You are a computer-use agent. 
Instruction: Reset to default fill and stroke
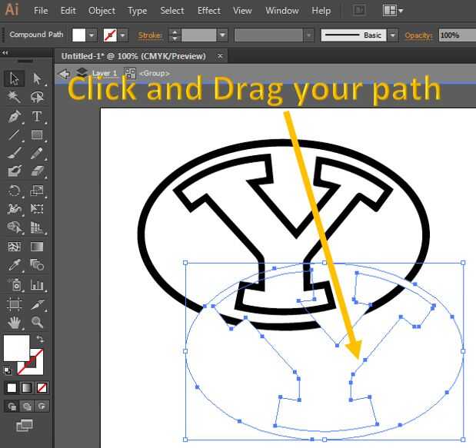pos(7,370)
